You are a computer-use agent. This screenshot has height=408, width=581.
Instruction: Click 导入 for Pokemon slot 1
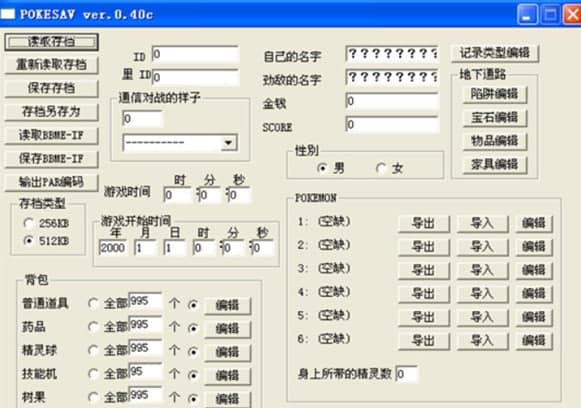pyautogui.click(x=482, y=223)
